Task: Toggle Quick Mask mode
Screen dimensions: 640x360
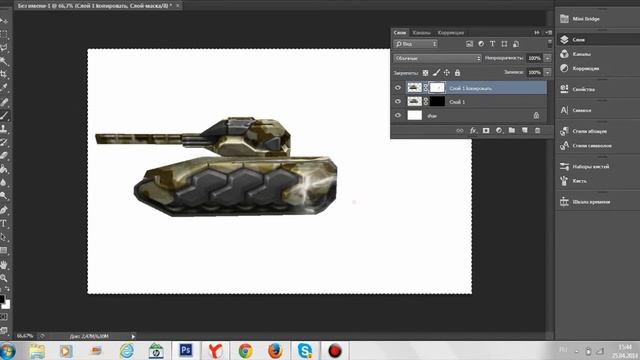Action: [4, 317]
